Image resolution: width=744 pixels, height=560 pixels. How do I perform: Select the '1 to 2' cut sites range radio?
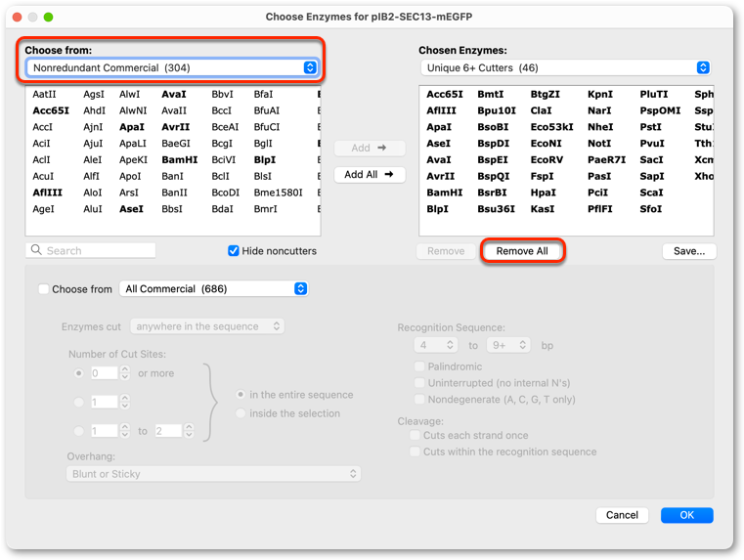(x=79, y=431)
